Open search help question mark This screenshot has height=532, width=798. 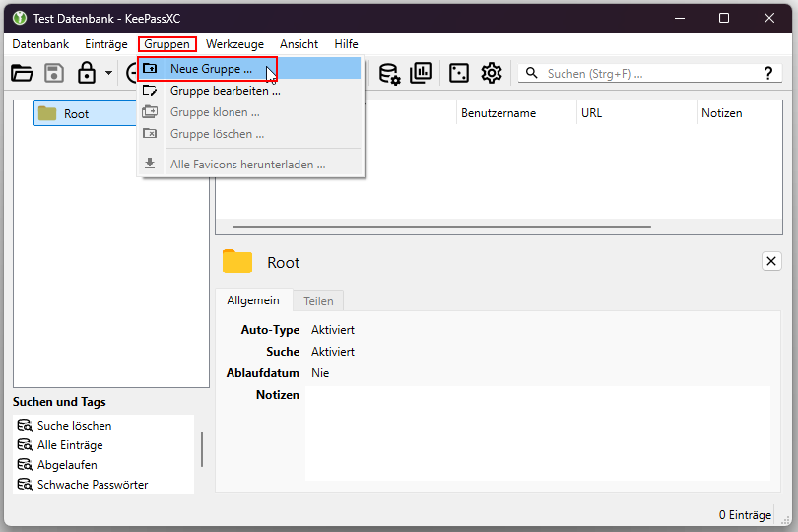[768, 73]
